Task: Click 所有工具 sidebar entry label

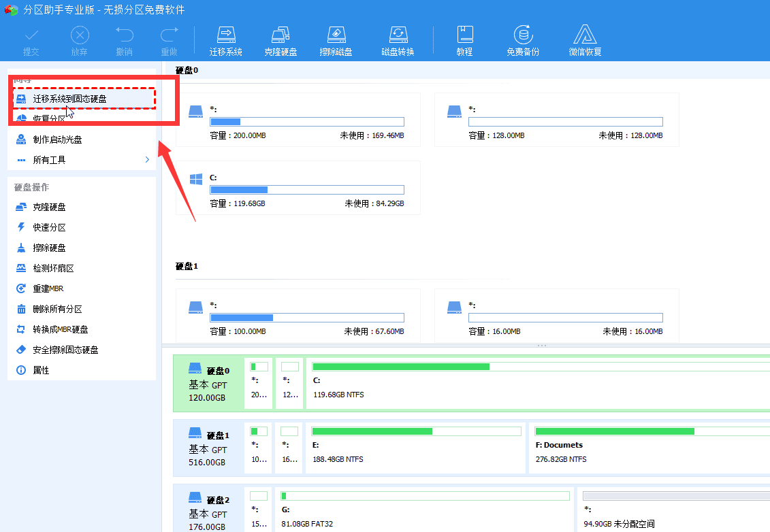Action: (49, 160)
